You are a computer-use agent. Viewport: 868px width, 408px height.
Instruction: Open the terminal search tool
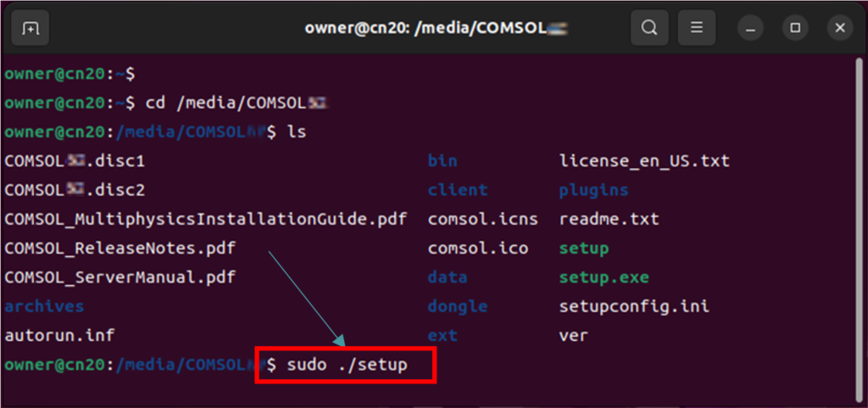pos(649,28)
